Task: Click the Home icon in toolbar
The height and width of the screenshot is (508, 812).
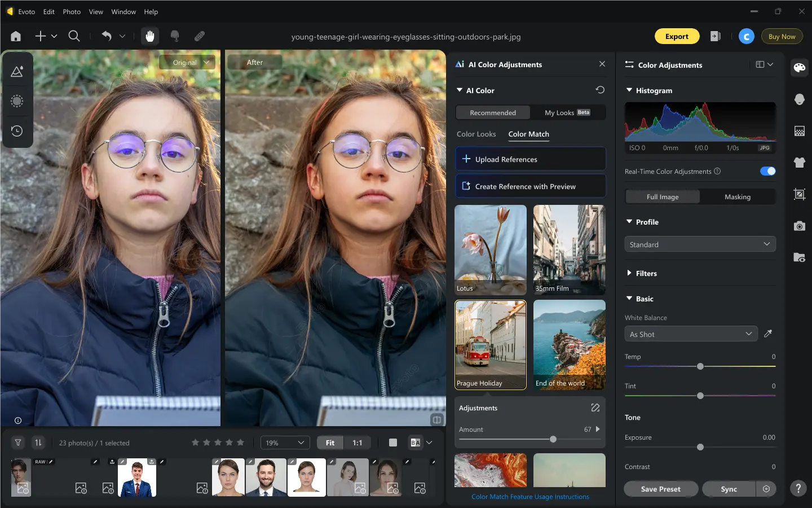Action: click(16, 36)
